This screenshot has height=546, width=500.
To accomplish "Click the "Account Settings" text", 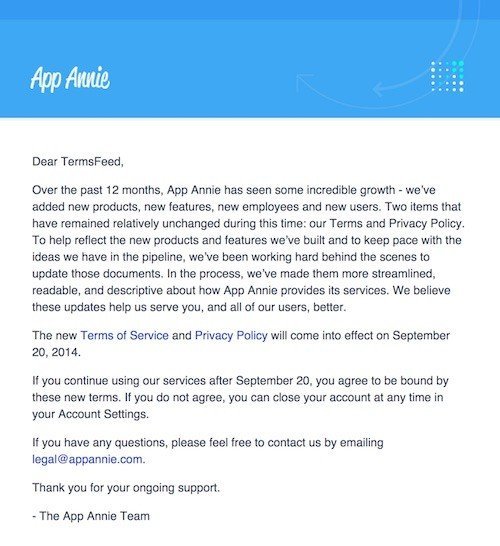I will tap(103, 414).
